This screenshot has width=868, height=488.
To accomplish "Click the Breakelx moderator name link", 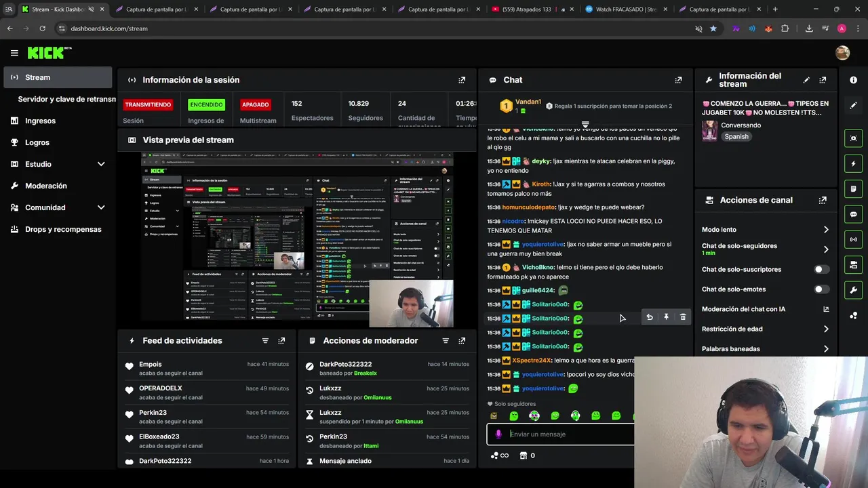I will click(365, 373).
